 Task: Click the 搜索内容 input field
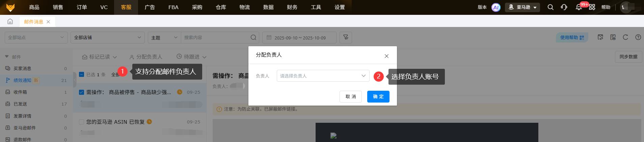tap(216, 37)
